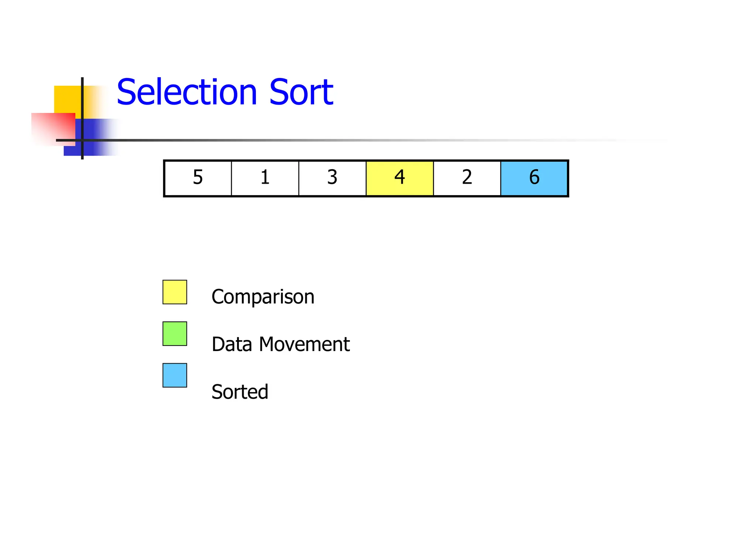The height and width of the screenshot is (535, 756).
Task: Select the array cell containing 2
Action: point(467,178)
